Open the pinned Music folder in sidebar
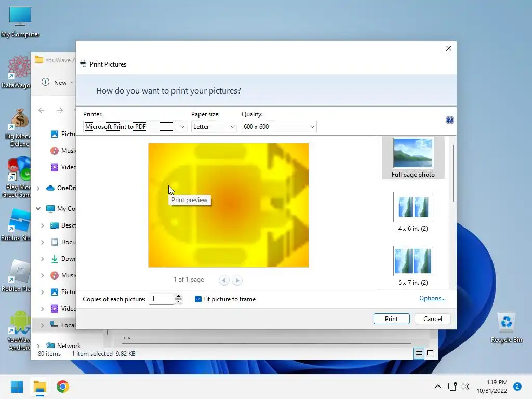The height and width of the screenshot is (399, 532). click(x=63, y=151)
